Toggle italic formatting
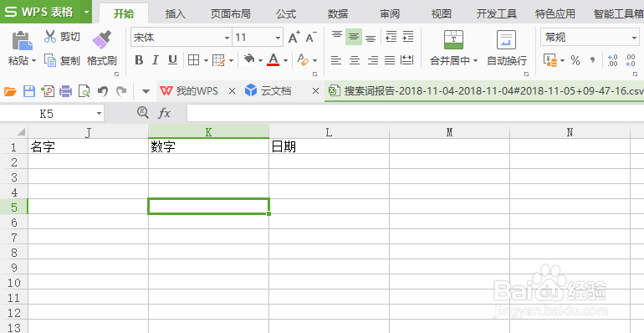The height and width of the screenshot is (333, 644). [x=156, y=60]
